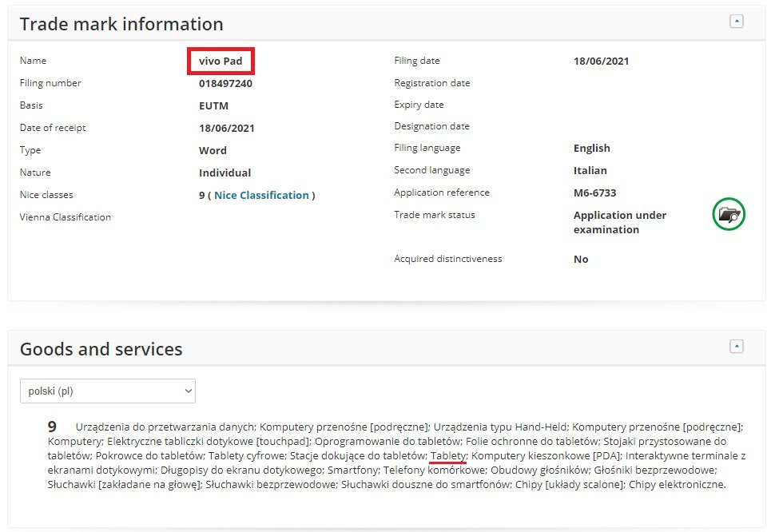Select the Filing date 18/06/2021 value
775x532 pixels.
(601, 62)
